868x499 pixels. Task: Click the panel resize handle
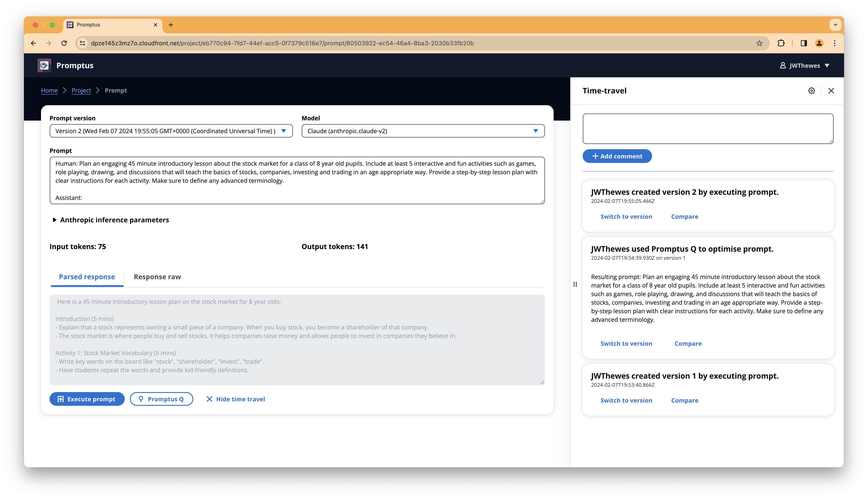(575, 284)
